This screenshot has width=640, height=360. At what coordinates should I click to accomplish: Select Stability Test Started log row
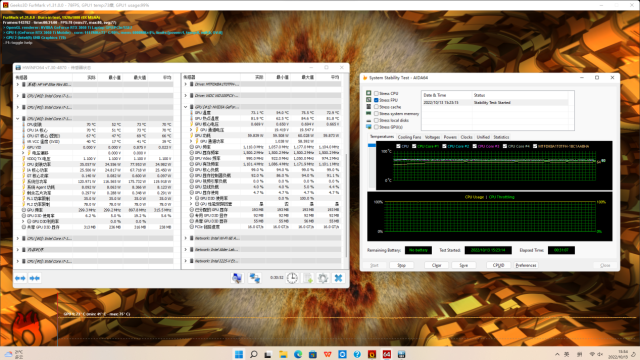[495, 102]
